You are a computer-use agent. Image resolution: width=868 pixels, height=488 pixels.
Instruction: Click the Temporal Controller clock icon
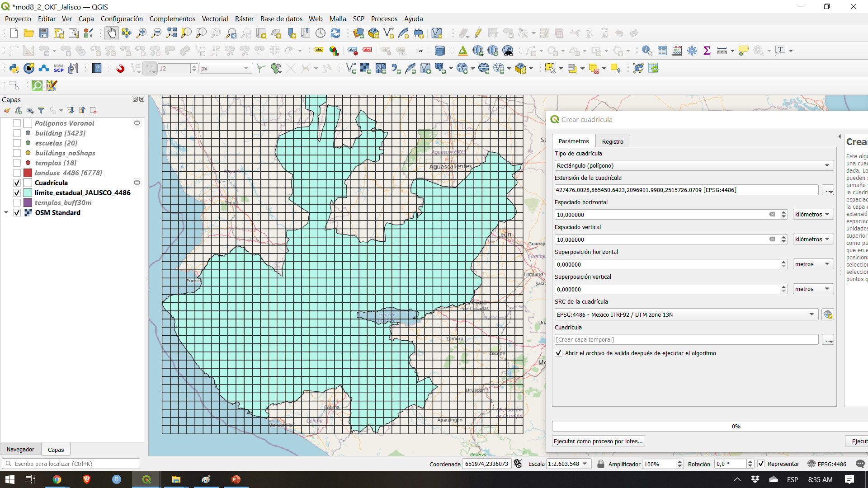pos(321,33)
